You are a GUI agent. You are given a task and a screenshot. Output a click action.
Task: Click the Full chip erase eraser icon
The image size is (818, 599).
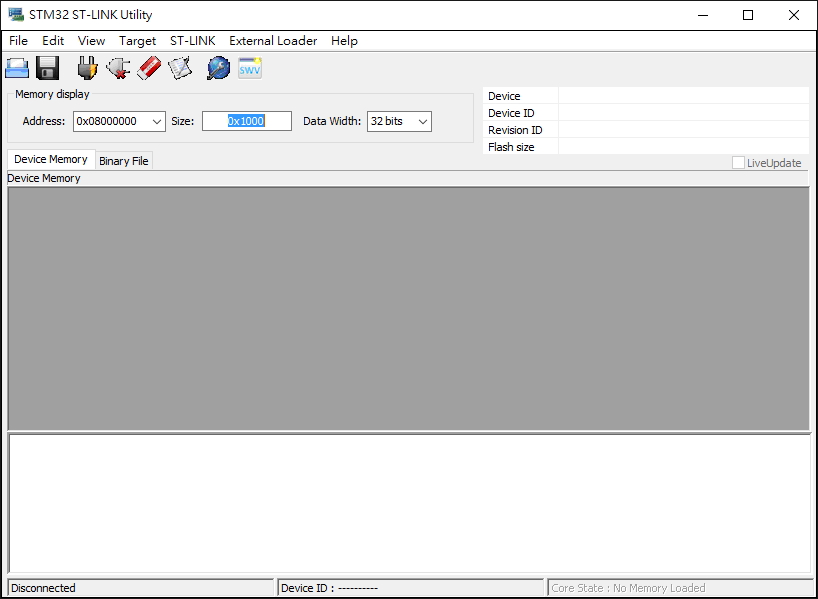(149, 68)
